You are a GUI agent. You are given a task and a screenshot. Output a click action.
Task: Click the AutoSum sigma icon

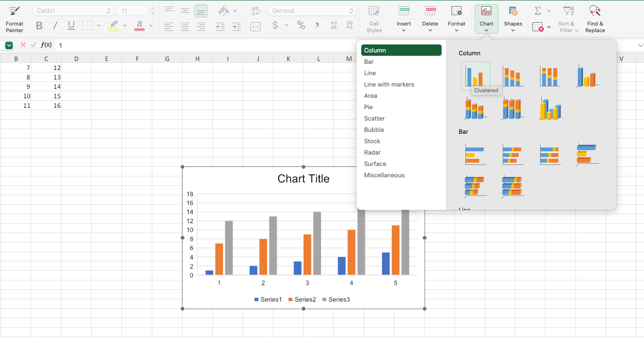(538, 11)
